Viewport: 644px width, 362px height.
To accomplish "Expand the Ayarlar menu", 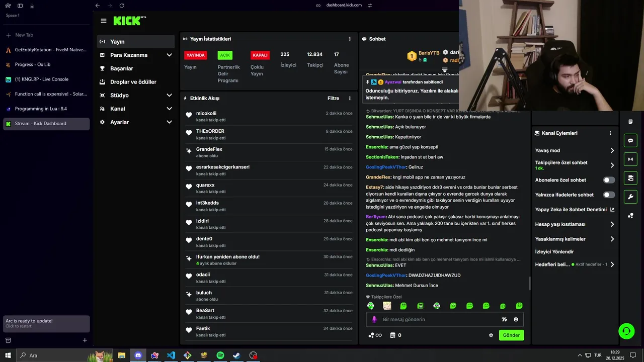I will click(136, 122).
